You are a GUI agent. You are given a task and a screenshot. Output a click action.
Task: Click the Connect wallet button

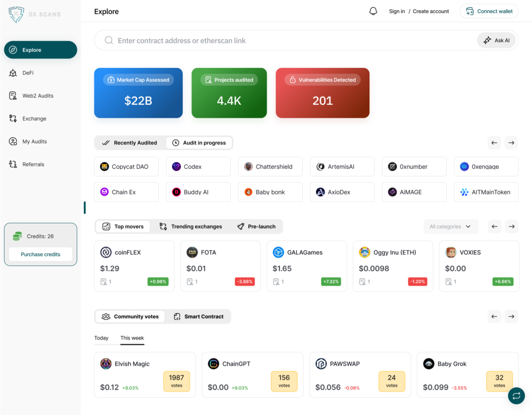[x=489, y=11]
